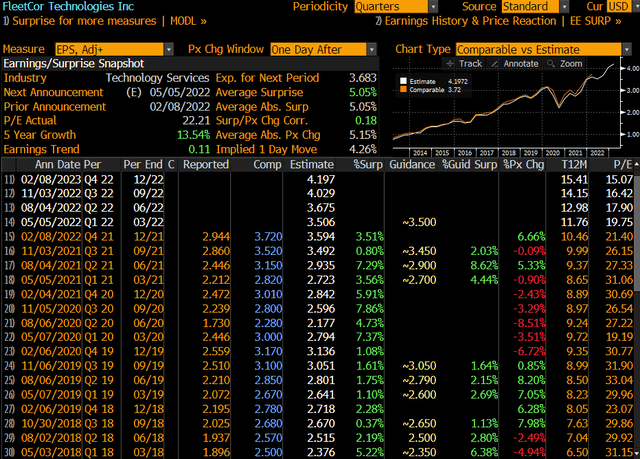Viewport: 640px width, 459px height.
Task: Select row 13 announcement date 08/04/2022
Action: pos(51,208)
